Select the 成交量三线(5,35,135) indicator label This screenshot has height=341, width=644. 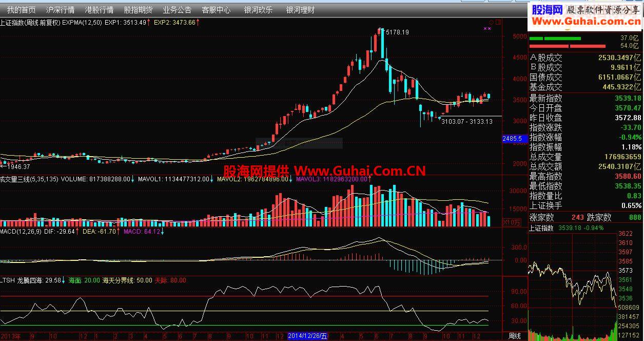[29, 179]
